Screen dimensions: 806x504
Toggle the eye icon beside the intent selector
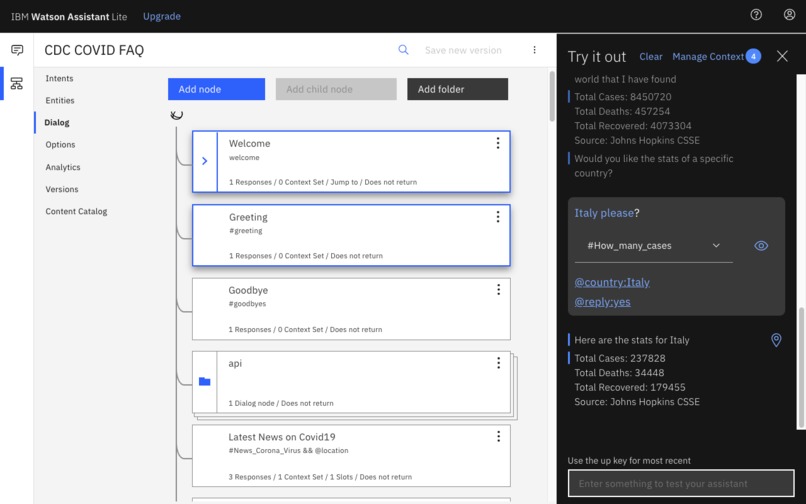(x=761, y=246)
